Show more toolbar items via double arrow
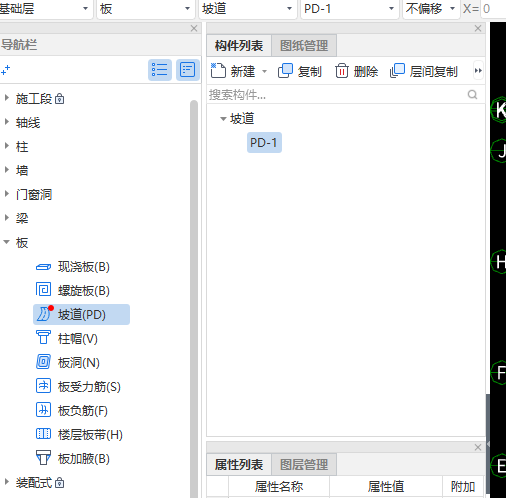506x498 pixels. [x=478, y=71]
